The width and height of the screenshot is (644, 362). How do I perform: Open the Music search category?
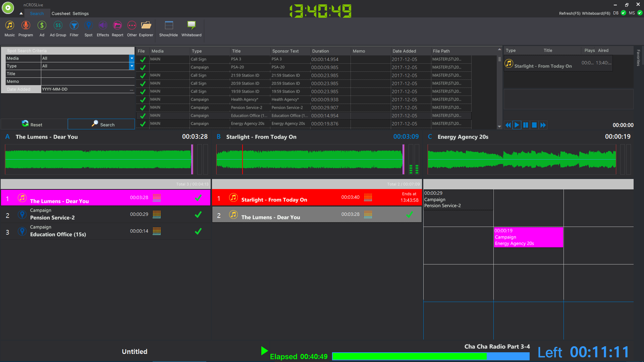coord(9,29)
